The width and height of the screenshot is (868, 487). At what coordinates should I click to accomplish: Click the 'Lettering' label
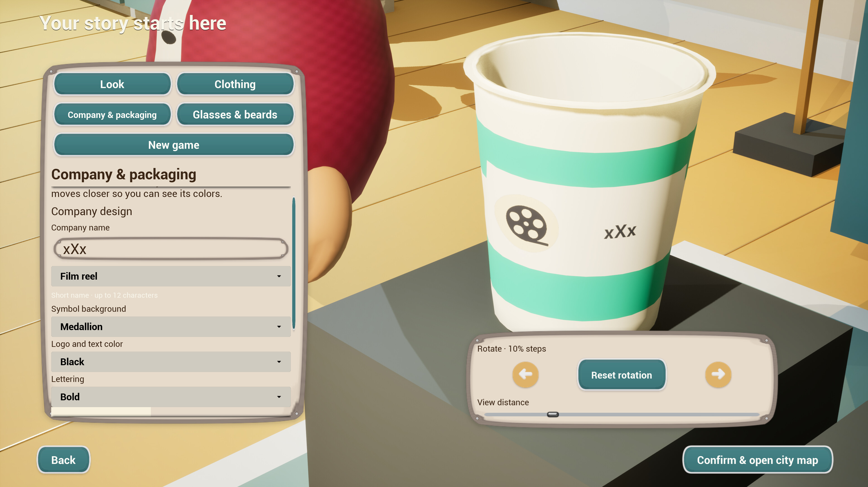[68, 379]
